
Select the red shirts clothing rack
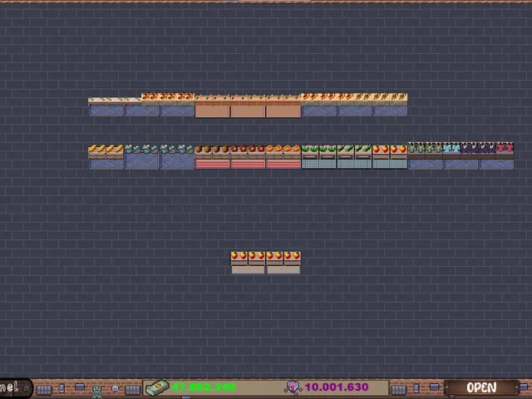tap(505, 151)
